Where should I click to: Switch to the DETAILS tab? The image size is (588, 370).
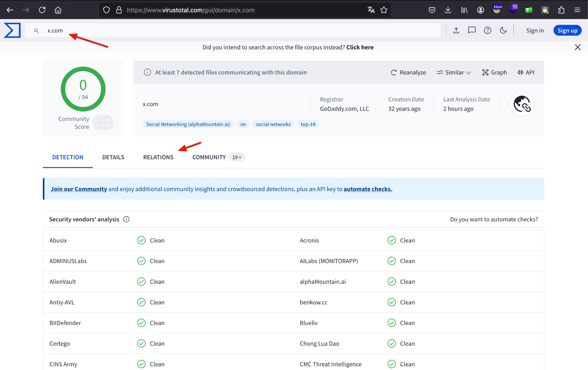click(x=113, y=157)
